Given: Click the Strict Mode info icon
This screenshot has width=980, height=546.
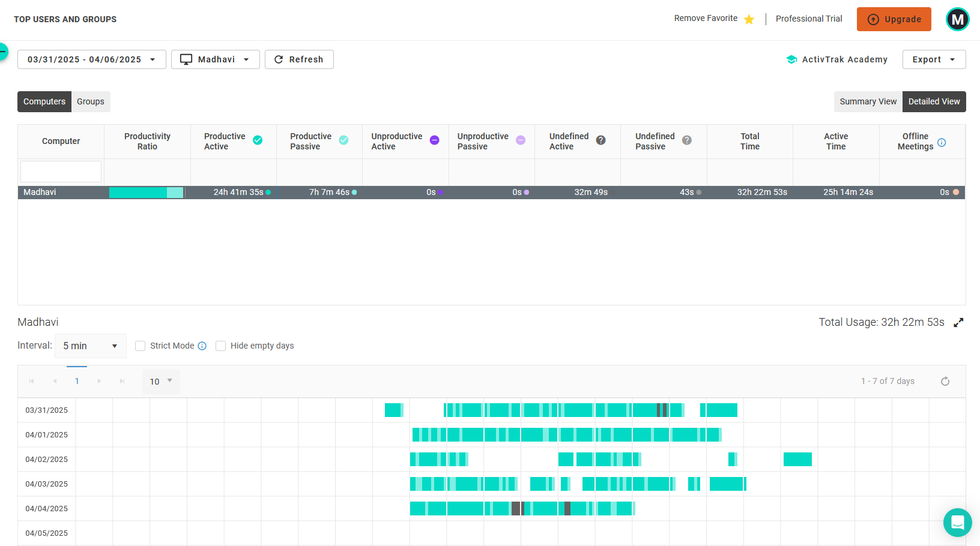Looking at the screenshot, I should [202, 346].
